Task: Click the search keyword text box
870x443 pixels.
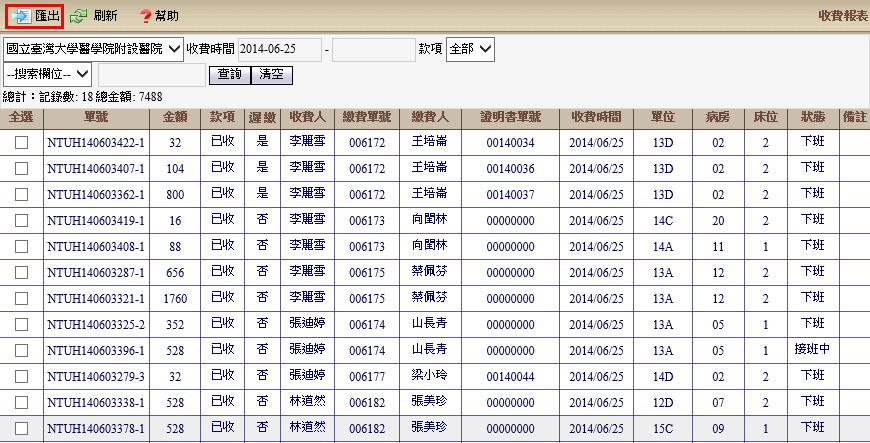Action: coord(152,75)
